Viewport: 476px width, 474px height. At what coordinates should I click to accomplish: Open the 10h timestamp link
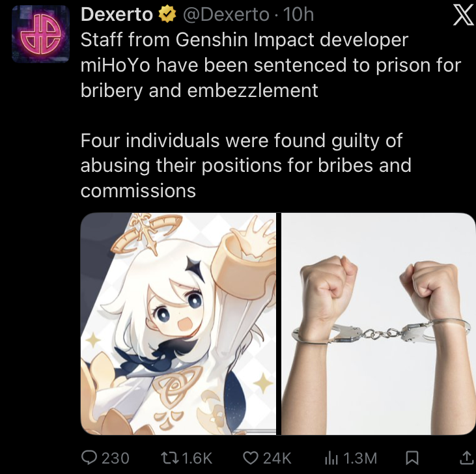pyautogui.click(x=298, y=14)
